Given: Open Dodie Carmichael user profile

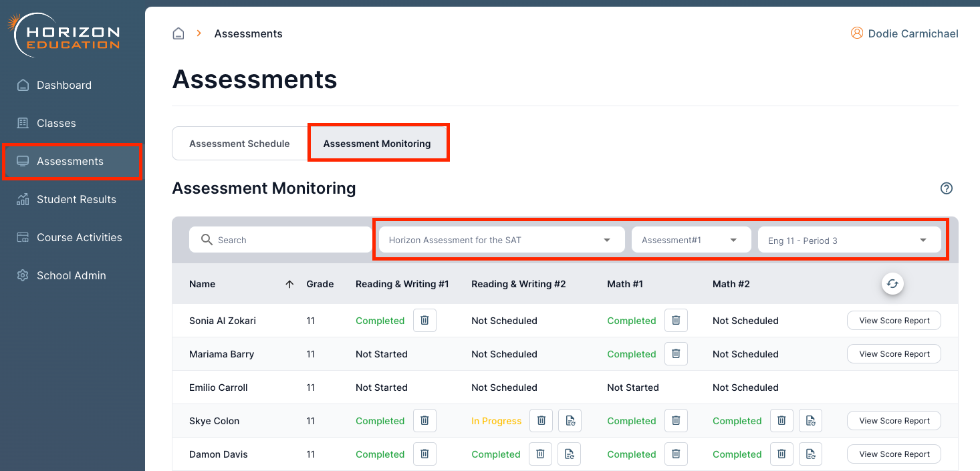Looking at the screenshot, I should pos(904,33).
